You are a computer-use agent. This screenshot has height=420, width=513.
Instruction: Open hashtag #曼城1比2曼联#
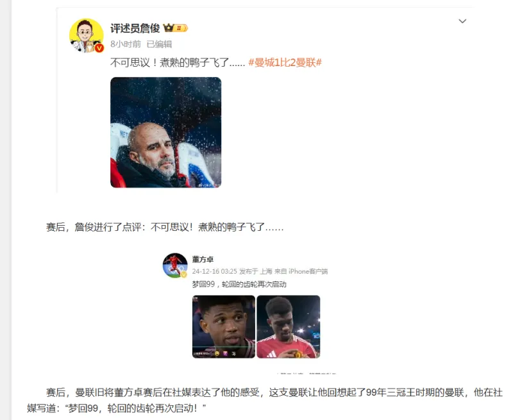pyautogui.click(x=285, y=62)
